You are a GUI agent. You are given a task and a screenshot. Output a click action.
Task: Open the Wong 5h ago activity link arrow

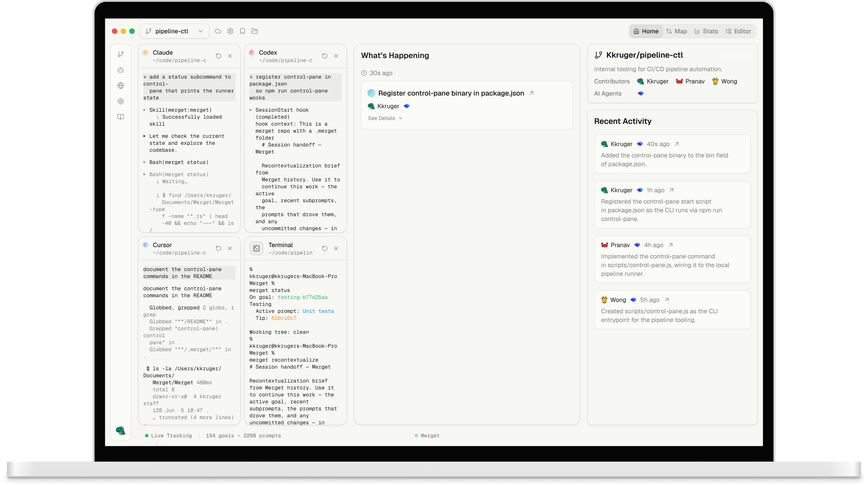pos(667,300)
